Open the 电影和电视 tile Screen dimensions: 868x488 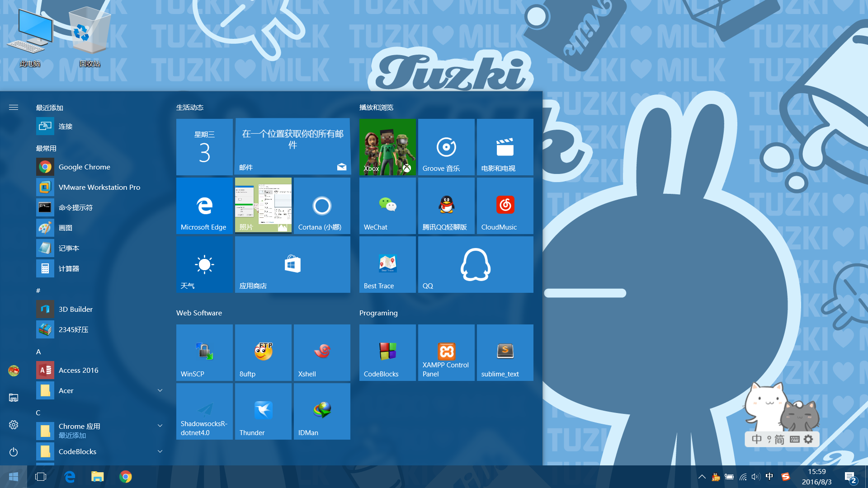click(505, 147)
